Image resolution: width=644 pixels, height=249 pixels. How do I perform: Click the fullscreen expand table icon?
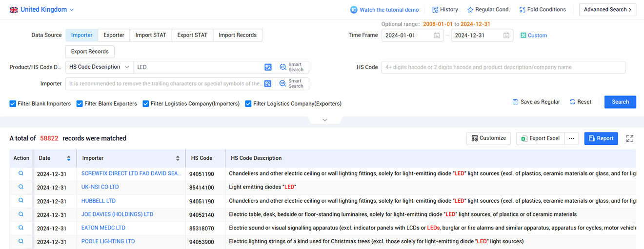(x=630, y=138)
